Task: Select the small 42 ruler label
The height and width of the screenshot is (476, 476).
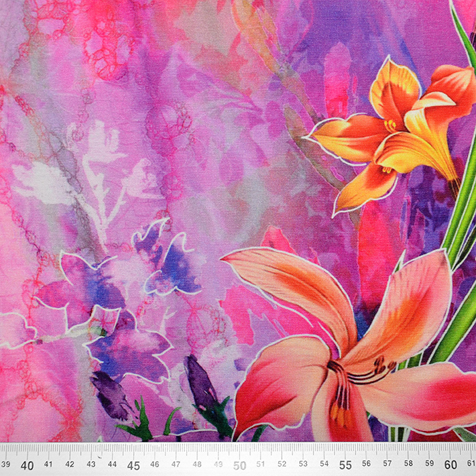Action: click(70, 464)
